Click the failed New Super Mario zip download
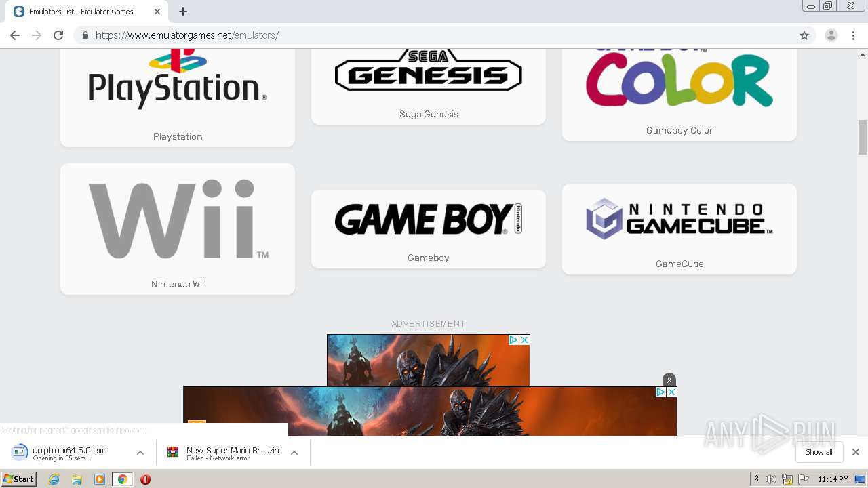The height and width of the screenshot is (488, 868). click(x=224, y=453)
